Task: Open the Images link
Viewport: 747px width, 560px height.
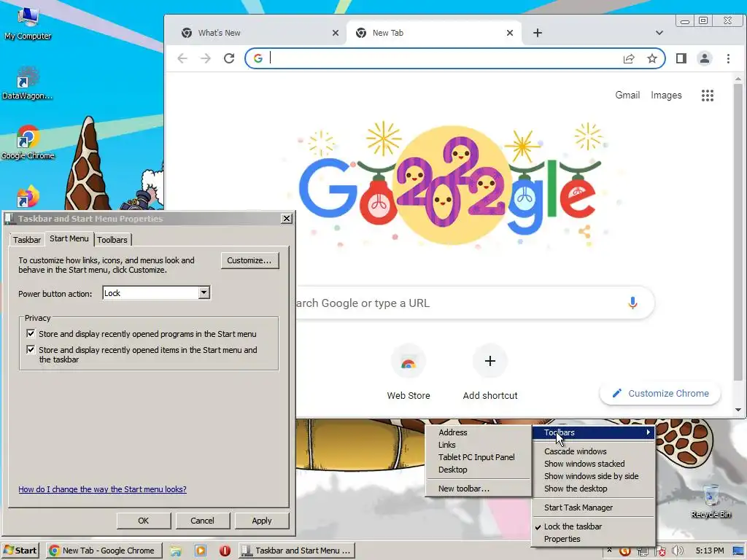Action: point(666,96)
